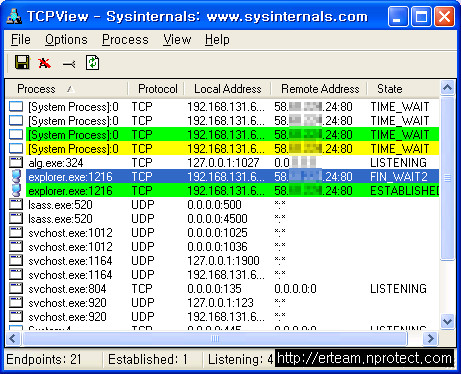Click icon of explorer.exe ESTABLISHED row
Viewport: 461px width, 374px height.
pyautogui.click(x=16, y=190)
